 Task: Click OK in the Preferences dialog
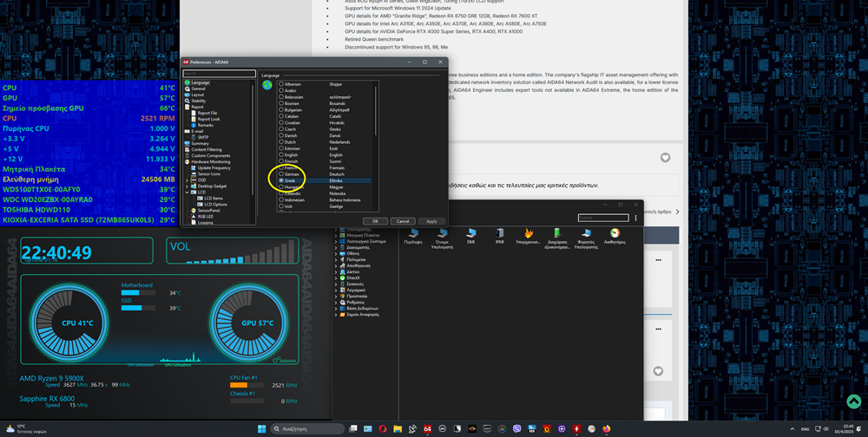point(375,221)
